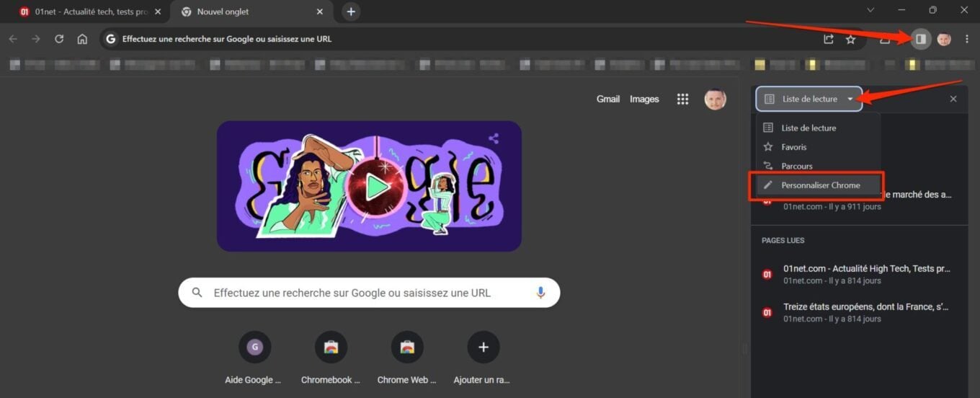Open the home page button
This screenshot has width=980, height=398.
(82, 39)
